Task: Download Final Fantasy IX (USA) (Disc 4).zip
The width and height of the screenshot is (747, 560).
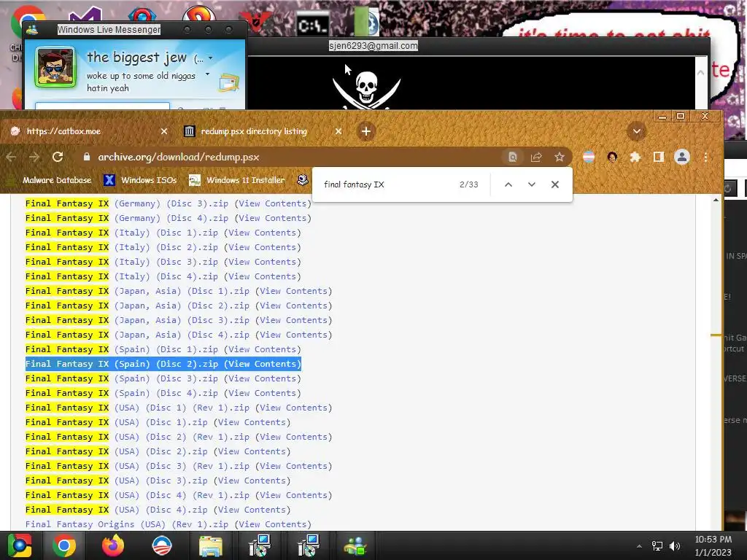Action: (x=116, y=510)
